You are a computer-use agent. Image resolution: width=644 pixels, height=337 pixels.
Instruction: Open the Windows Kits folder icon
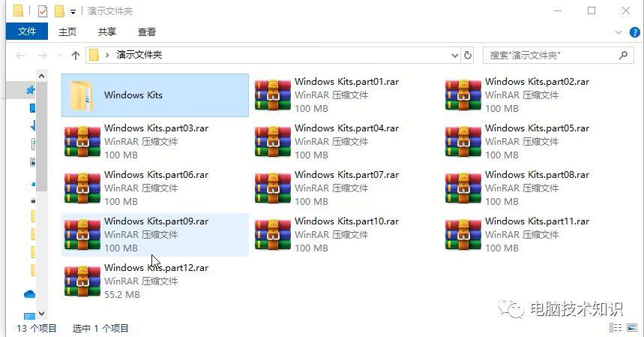tap(81, 95)
